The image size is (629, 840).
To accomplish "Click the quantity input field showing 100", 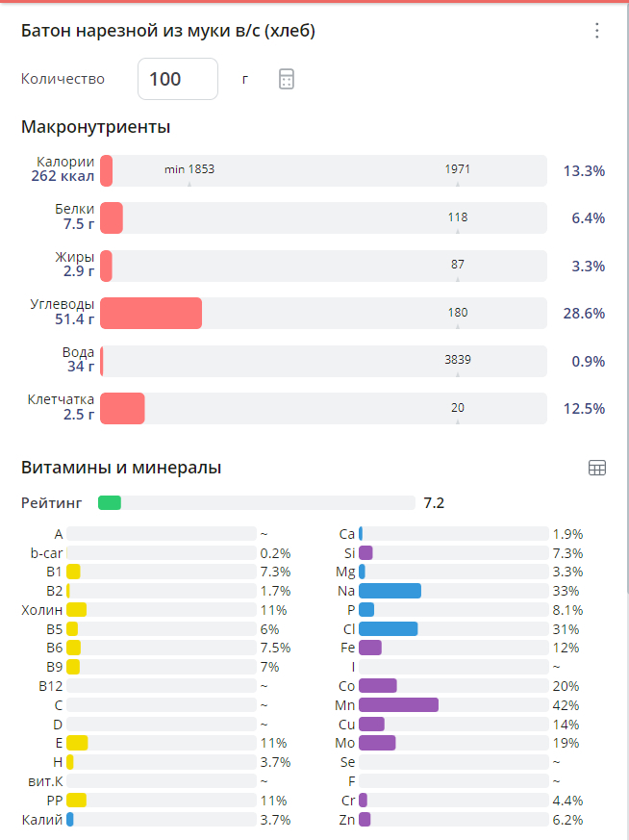I will pos(177,79).
